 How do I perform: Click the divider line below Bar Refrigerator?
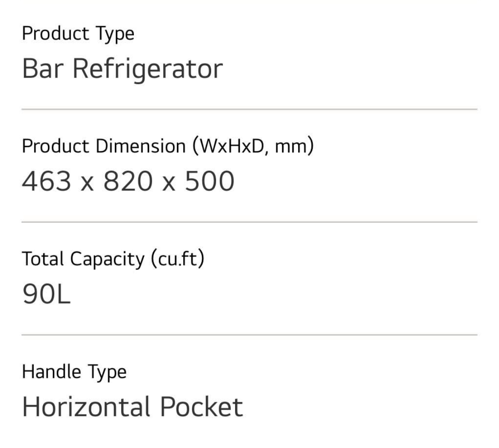249,109
